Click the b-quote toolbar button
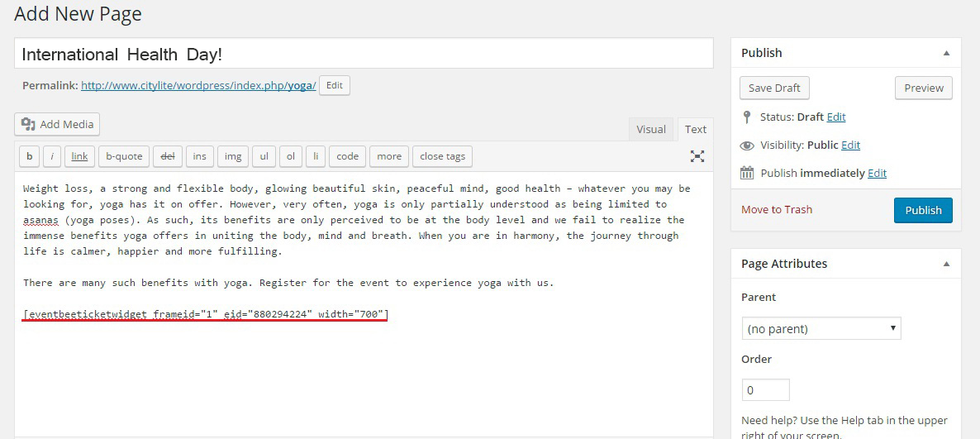 tap(124, 156)
